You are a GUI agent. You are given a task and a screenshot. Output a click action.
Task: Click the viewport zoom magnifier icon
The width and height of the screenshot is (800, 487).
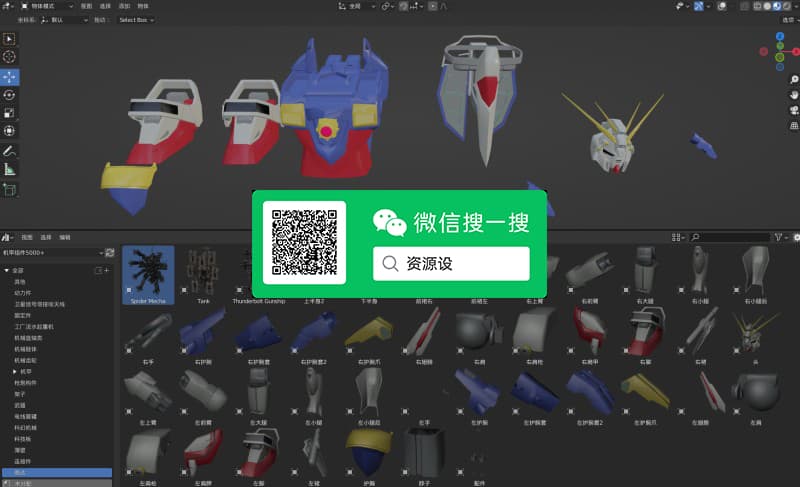[794, 80]
